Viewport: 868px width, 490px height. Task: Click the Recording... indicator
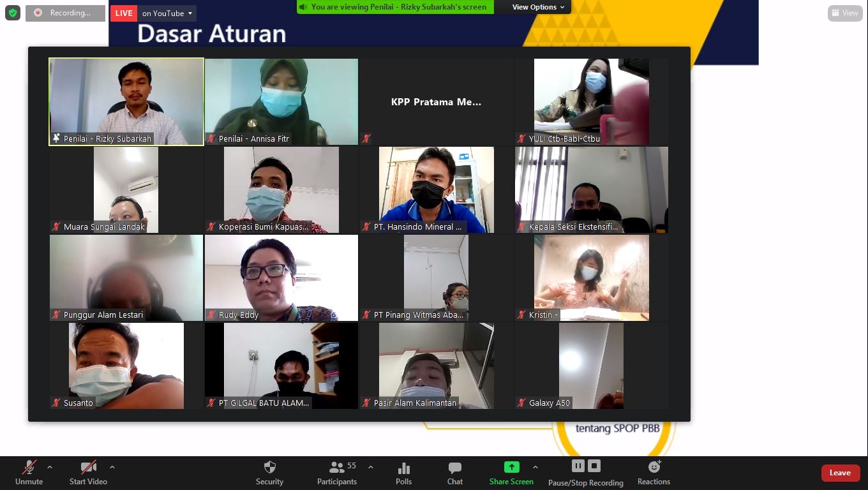(x=65, y=13)
